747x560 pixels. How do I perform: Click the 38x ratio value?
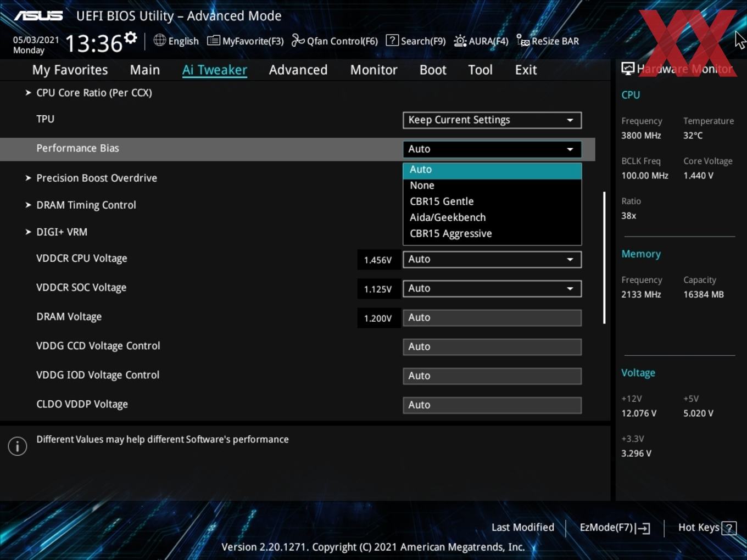tap(628, 216)
